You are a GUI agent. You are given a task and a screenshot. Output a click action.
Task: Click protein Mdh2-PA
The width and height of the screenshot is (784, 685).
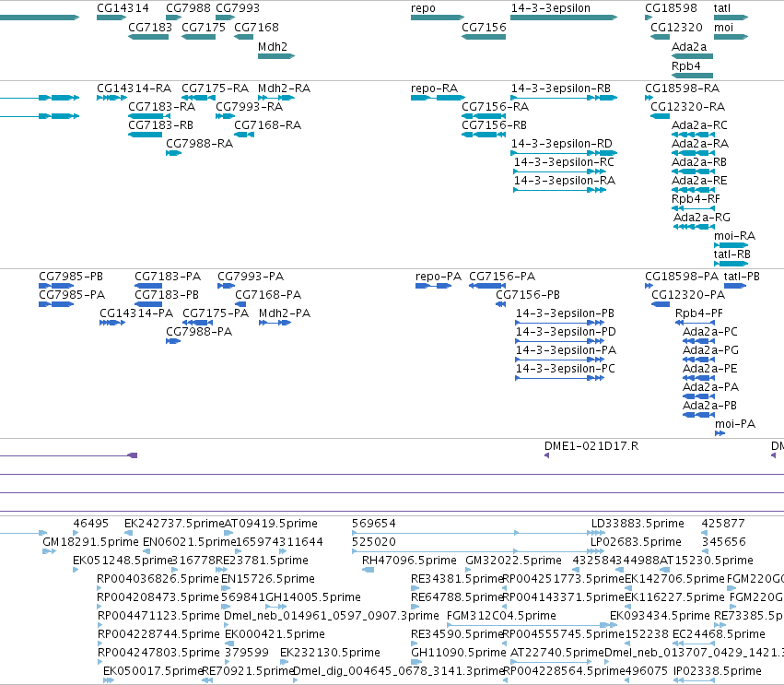(285, 313)
